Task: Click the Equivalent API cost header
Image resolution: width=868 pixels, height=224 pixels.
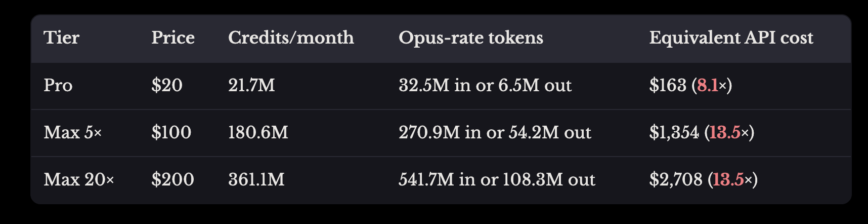Action: 731,38
